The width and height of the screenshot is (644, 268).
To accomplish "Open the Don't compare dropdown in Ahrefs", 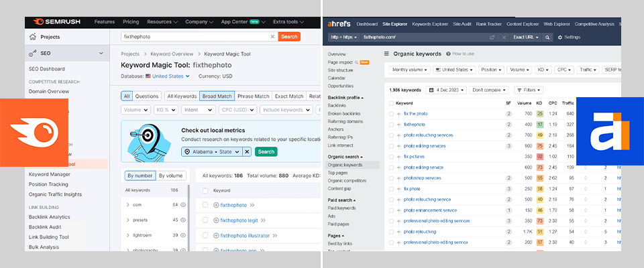I will (x=489, y=90).
